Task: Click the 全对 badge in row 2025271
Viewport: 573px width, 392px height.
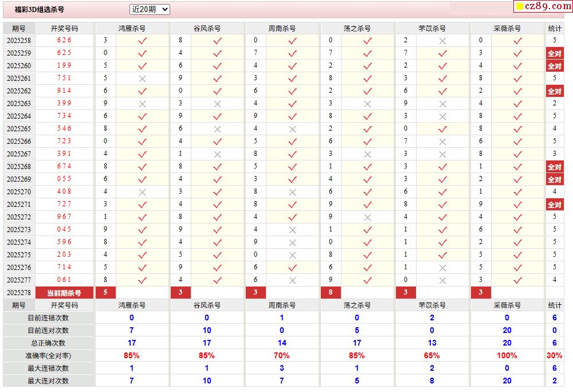Action: [x=554, y=205]
